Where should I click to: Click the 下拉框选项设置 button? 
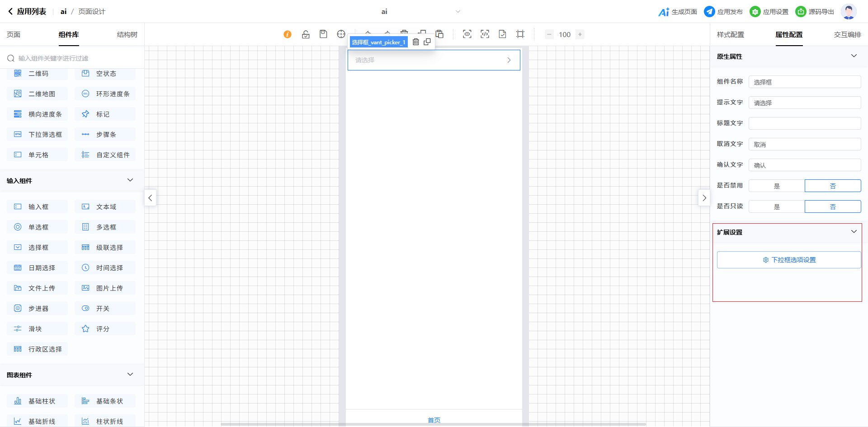coord(789,260)
